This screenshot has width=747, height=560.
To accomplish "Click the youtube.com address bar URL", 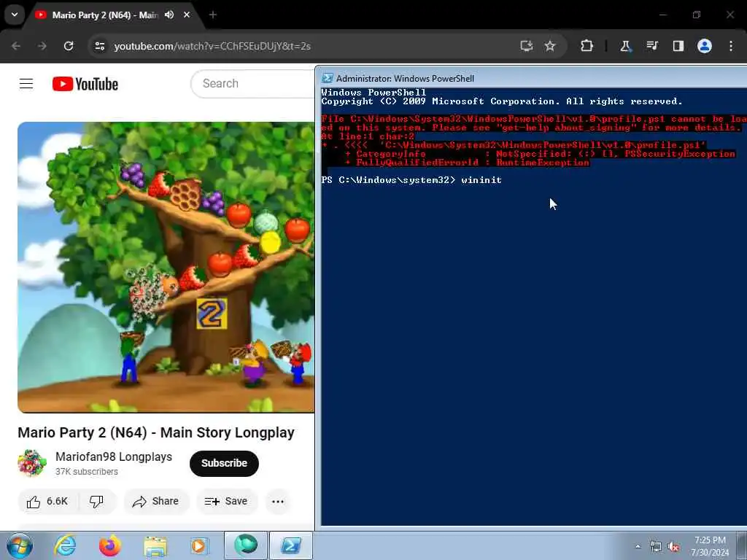I will point(212,46).
